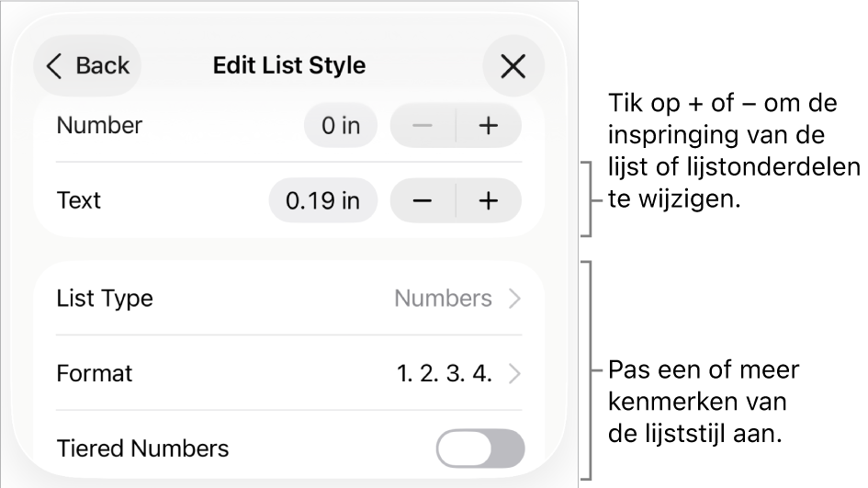The image size is (868, 488).
Task: Open the List Type chevron
Action: click(x=514, y=299)
